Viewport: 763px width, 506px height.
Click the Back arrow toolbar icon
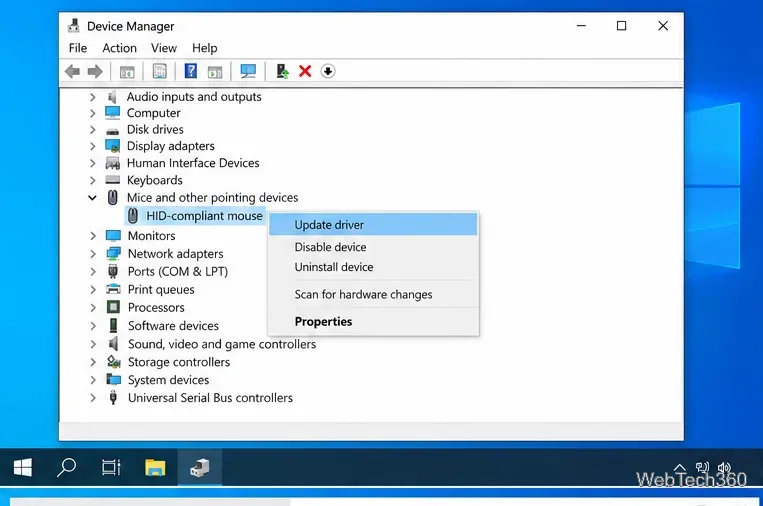(73, 72)
